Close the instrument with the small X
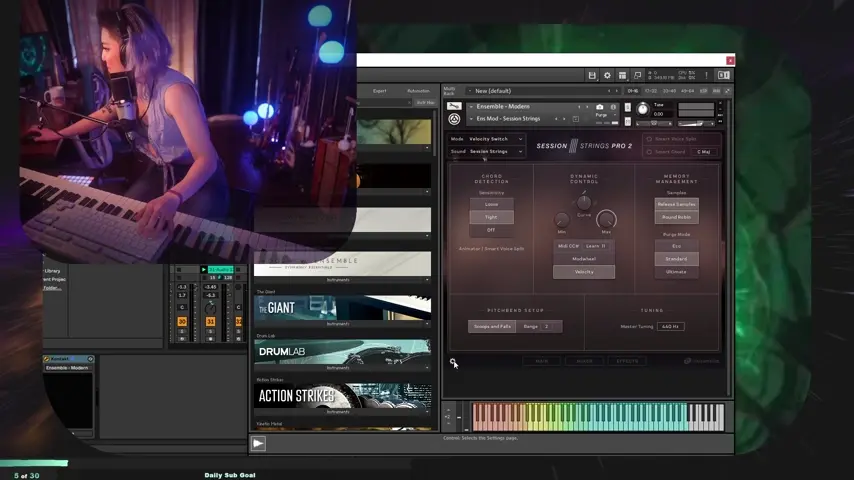Screen dimensions: 854x480 720,103
